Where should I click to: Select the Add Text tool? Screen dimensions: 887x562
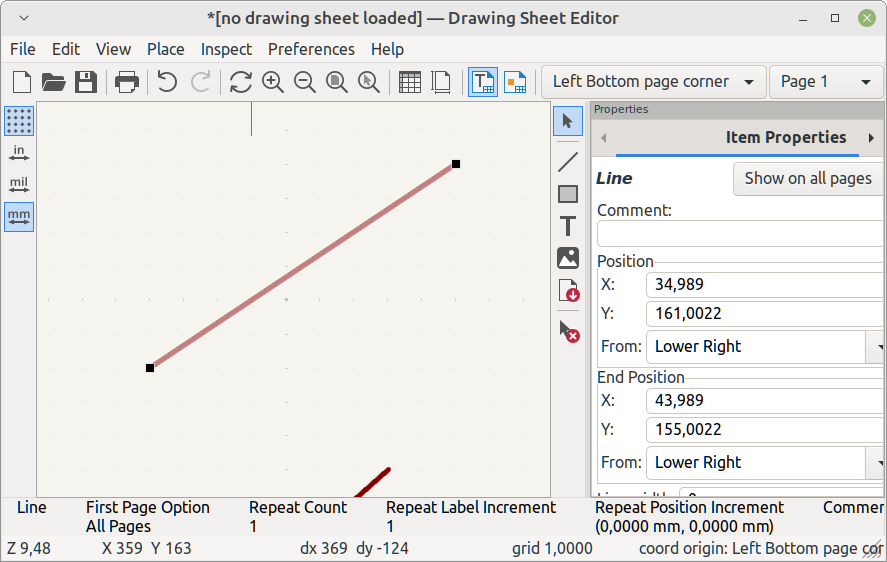coord(568,226)
